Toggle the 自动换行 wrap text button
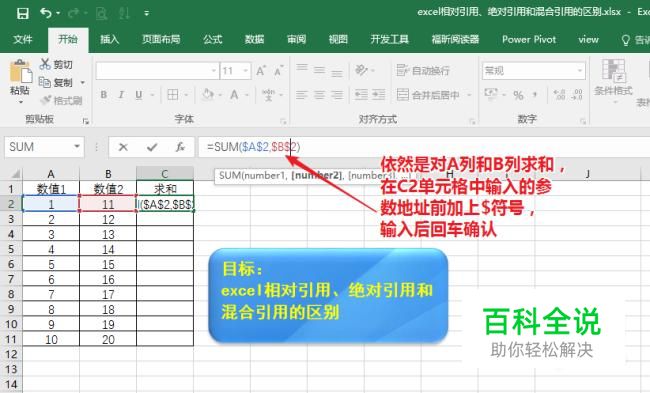The image size is (650, 393). pyautogui.click(x=423, y=70)
